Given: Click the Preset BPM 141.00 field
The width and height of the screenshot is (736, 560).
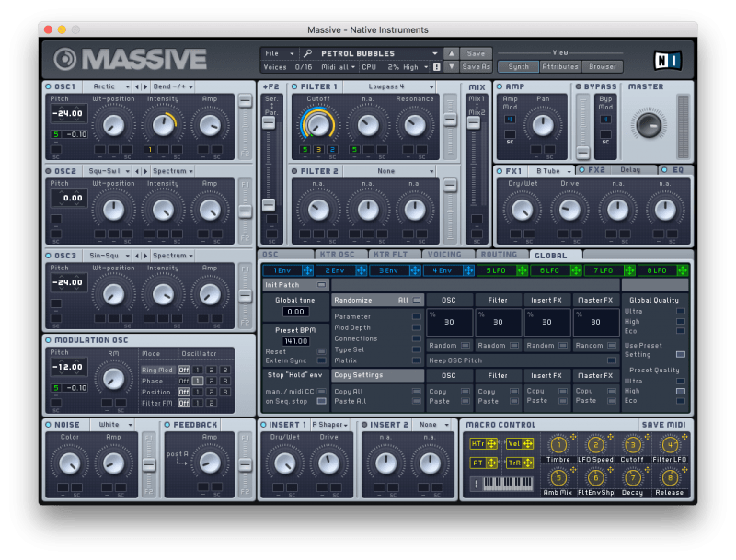Looking at the screenshot, I should tap(295, 341).
